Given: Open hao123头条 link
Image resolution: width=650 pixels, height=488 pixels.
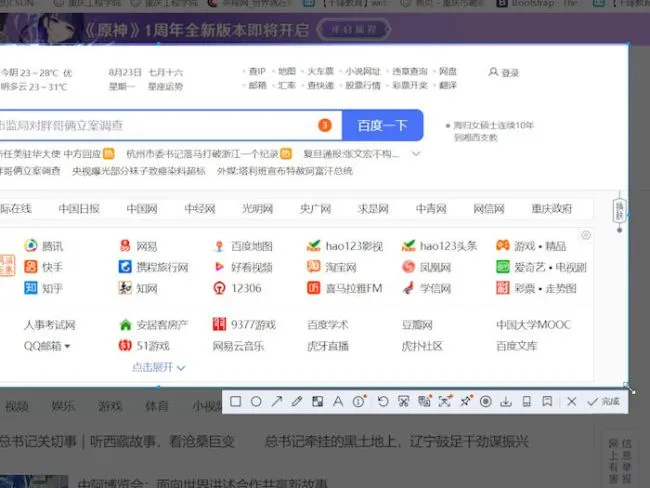Looking at the screenshot, I should coord(449,246).
